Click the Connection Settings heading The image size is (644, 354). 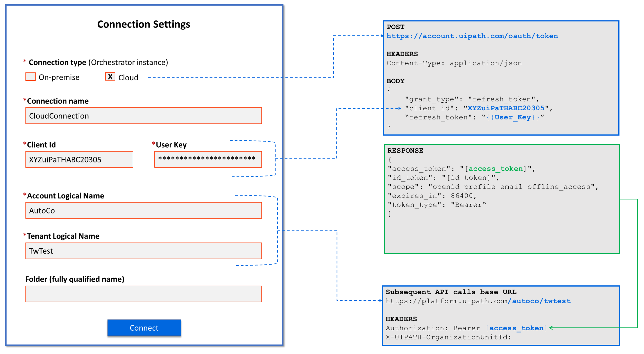coord(144,24)
